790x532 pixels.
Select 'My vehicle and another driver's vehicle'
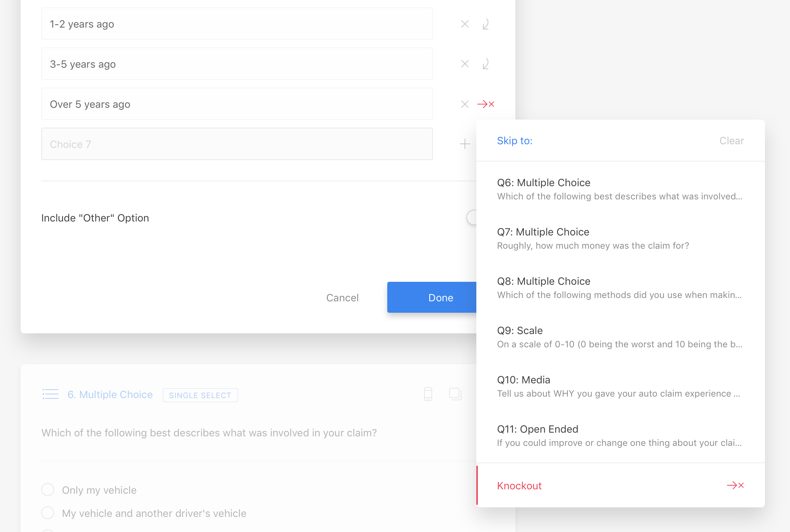[x=48, y=513]
